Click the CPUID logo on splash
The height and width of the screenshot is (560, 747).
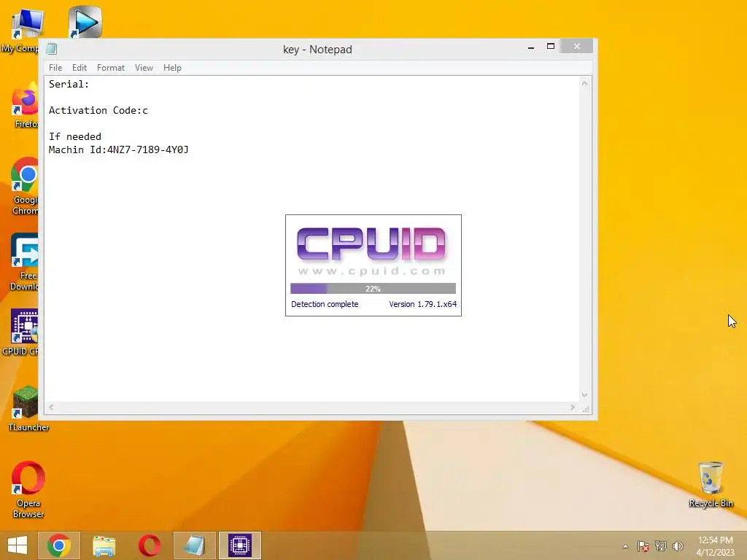pos(371,244)
